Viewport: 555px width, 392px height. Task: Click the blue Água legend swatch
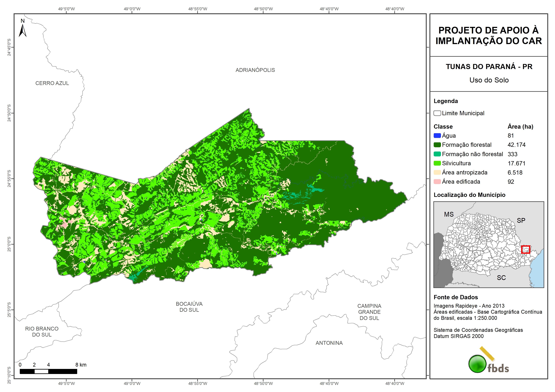pyautogui.click(x=437, y=136)
